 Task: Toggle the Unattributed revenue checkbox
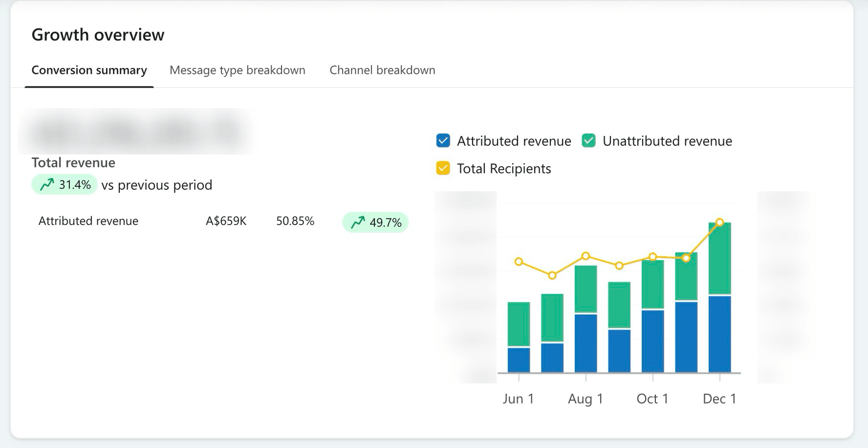pyautogui.click(x=588, y=141)
